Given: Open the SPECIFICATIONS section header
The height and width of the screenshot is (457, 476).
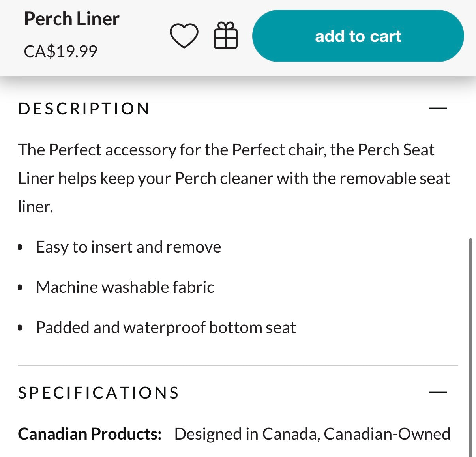Looking at the screenshot, I should pos(98,393).
